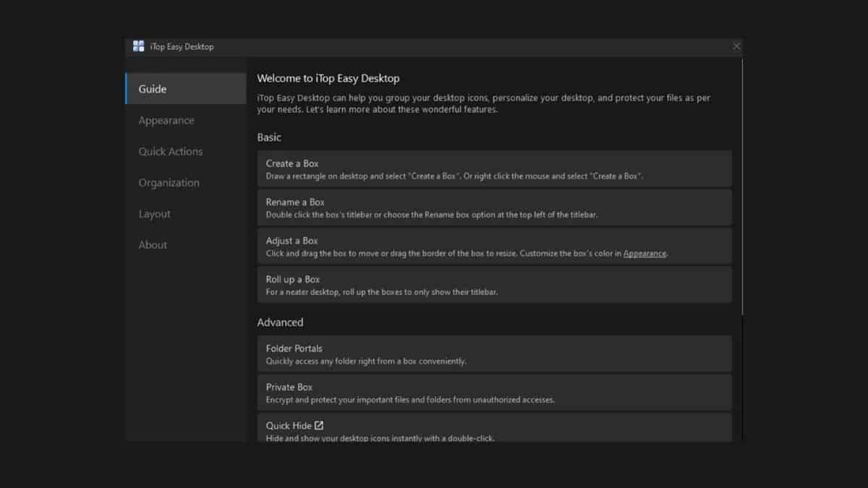868x488 pixels.
Task: Click the Quickly access any folder description
Action: point(366,361)
